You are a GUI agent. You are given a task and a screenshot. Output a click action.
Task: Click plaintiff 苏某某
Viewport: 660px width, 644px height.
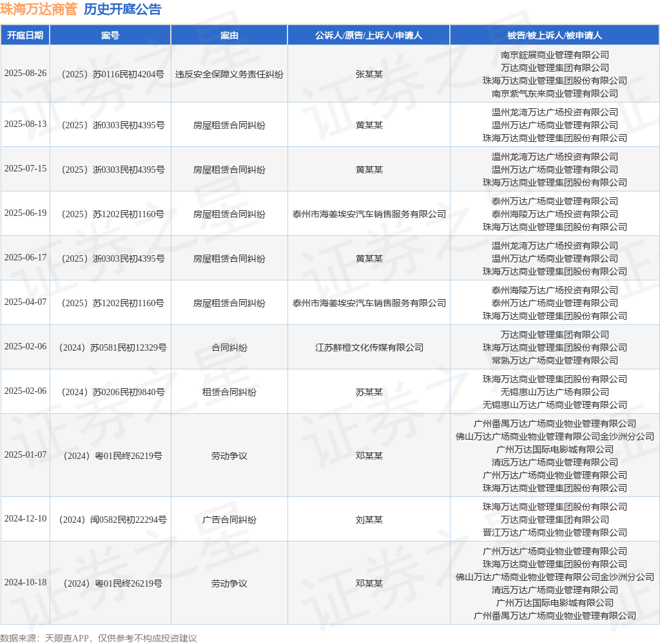pos(369,393)
